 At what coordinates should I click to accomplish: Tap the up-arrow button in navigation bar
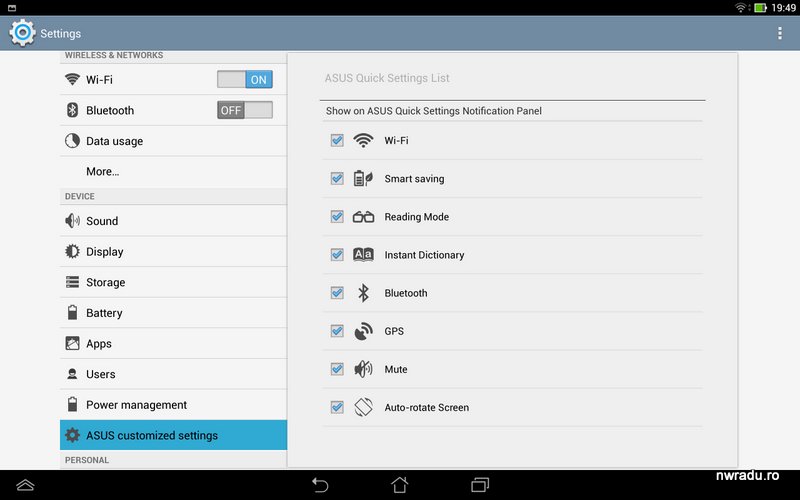pos(25,485)
